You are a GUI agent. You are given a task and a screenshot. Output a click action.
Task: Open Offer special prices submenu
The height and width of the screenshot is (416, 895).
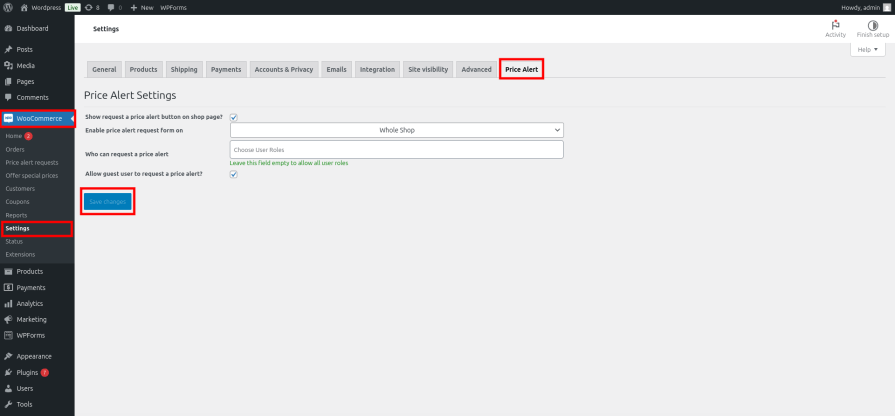[x=31, y=176]
